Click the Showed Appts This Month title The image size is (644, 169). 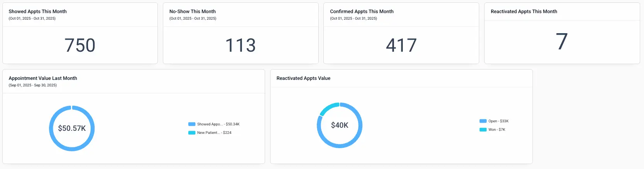click(37, 12)
